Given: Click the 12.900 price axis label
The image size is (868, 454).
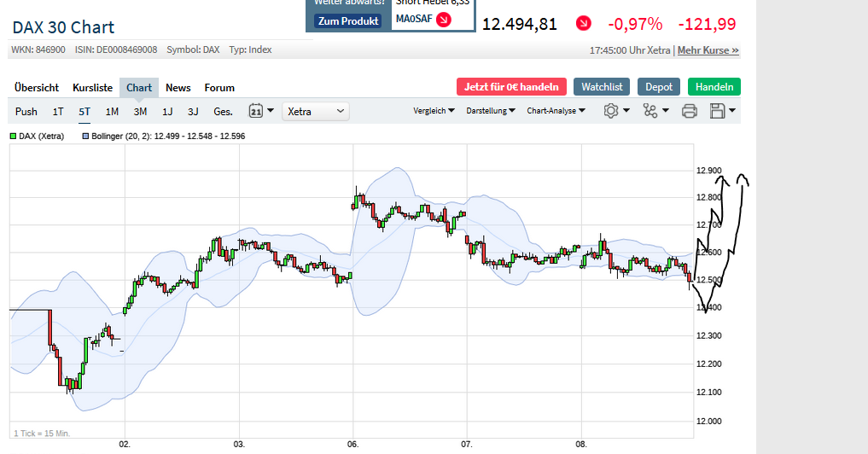Looking at the screenshot, I should click(x=708, y=171).
